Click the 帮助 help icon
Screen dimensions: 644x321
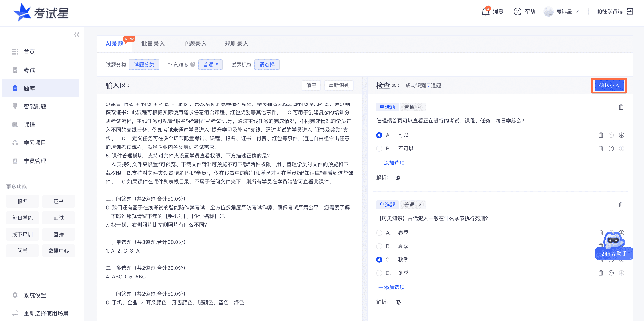coord(518,11)
